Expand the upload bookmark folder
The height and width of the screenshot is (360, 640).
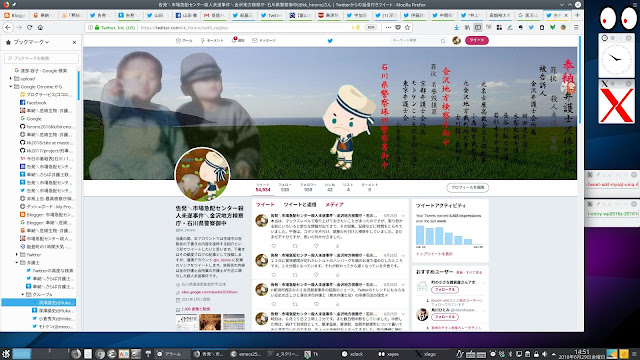pyautogui.click(x=11, y=78)
